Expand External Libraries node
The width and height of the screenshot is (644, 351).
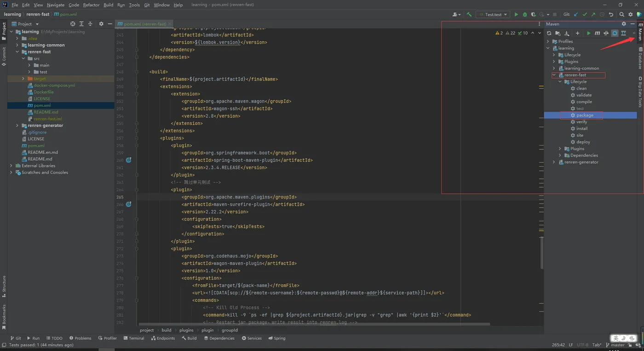coord(11,166)
